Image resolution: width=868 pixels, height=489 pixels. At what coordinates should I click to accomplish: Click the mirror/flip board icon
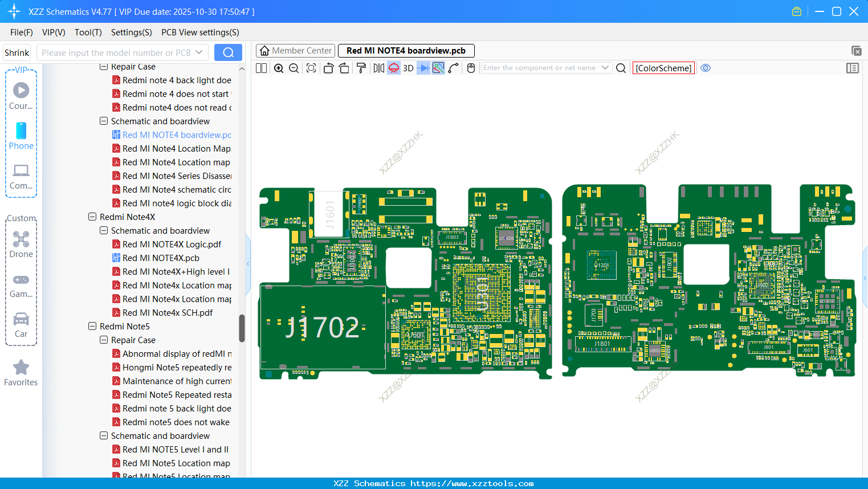[x=378, y=68]
